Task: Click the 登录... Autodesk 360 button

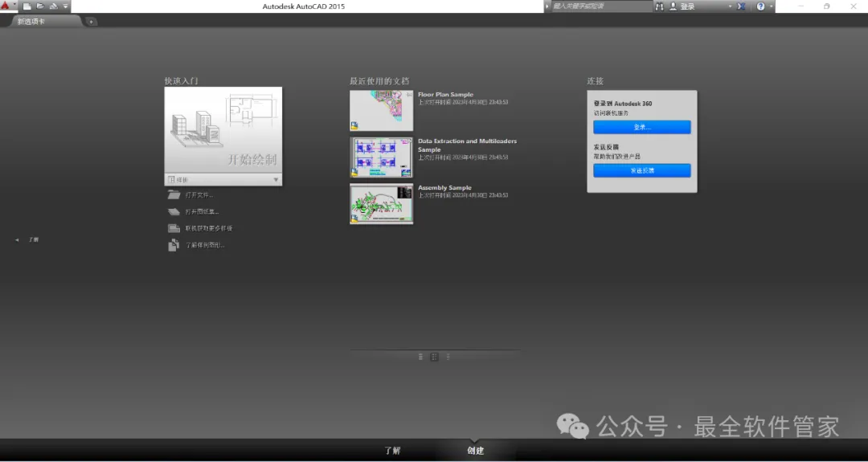Action: [642, 127]
